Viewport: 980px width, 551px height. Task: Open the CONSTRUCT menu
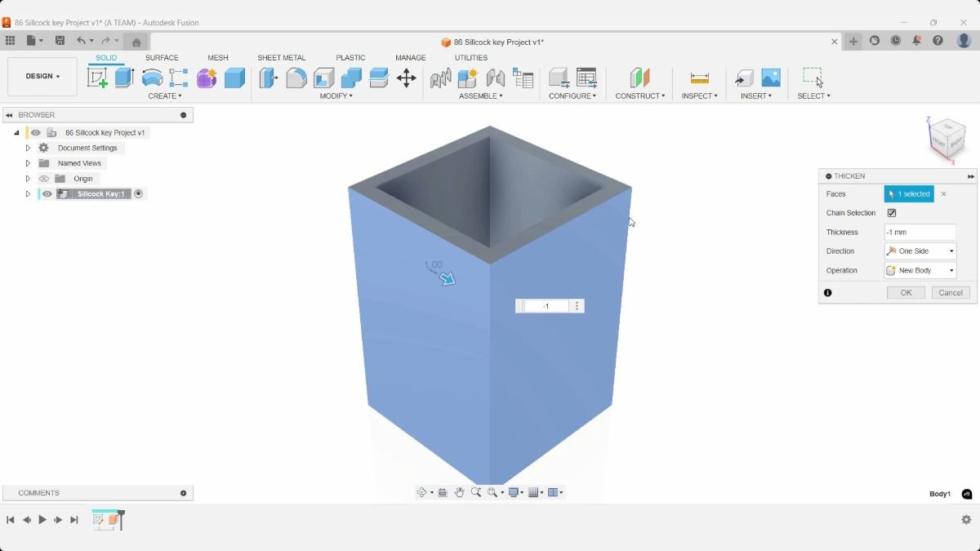pos(640,96)
